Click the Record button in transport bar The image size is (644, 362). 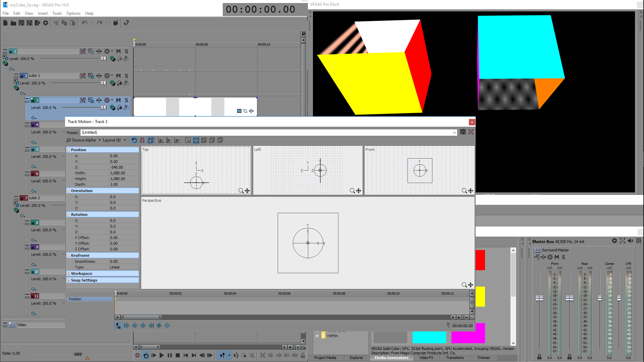(138, 355)
